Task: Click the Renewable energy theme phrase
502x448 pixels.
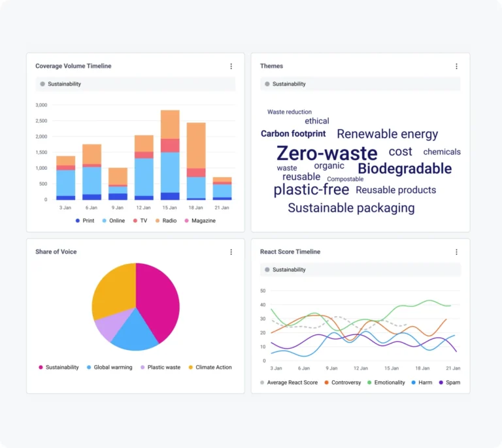Action: click(388, 134)
